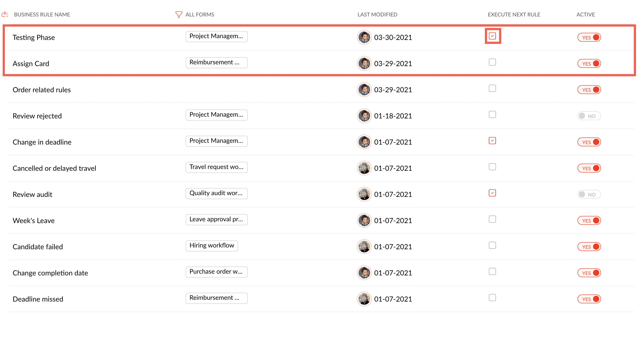Click the Business Rule Name column header
Screen dimensions: 644x357
point(42,14)
